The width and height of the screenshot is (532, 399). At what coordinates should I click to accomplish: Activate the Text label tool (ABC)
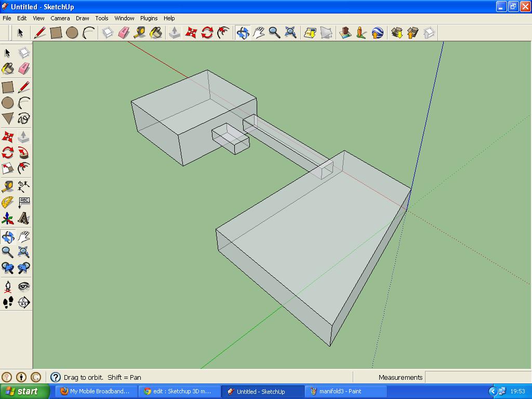[x=24, y=203]
